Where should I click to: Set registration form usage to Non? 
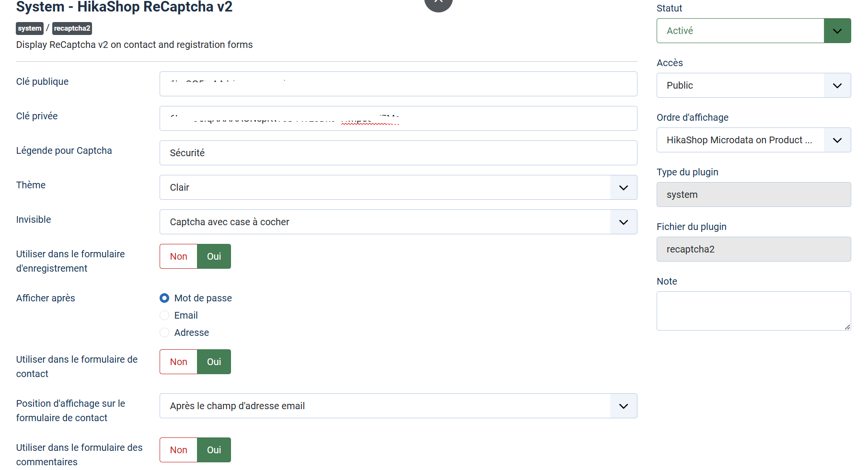tap(178, 256)
